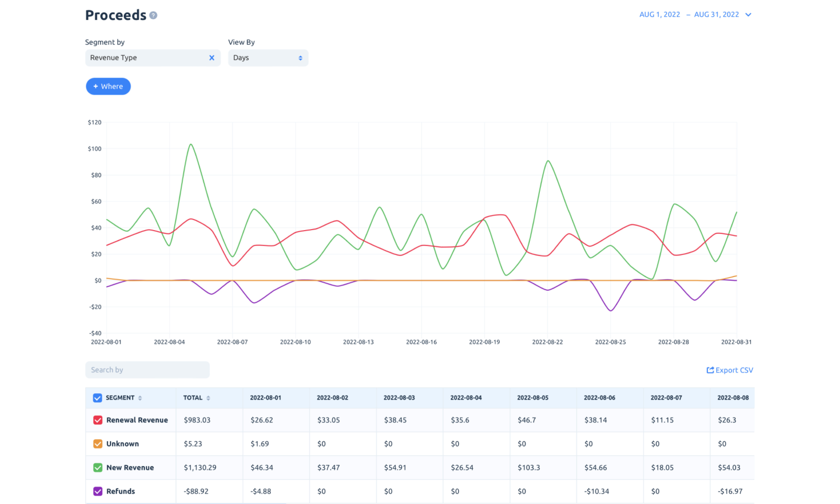
Task: Open the Aug 31 end date picker
Action: click(716, 14)
